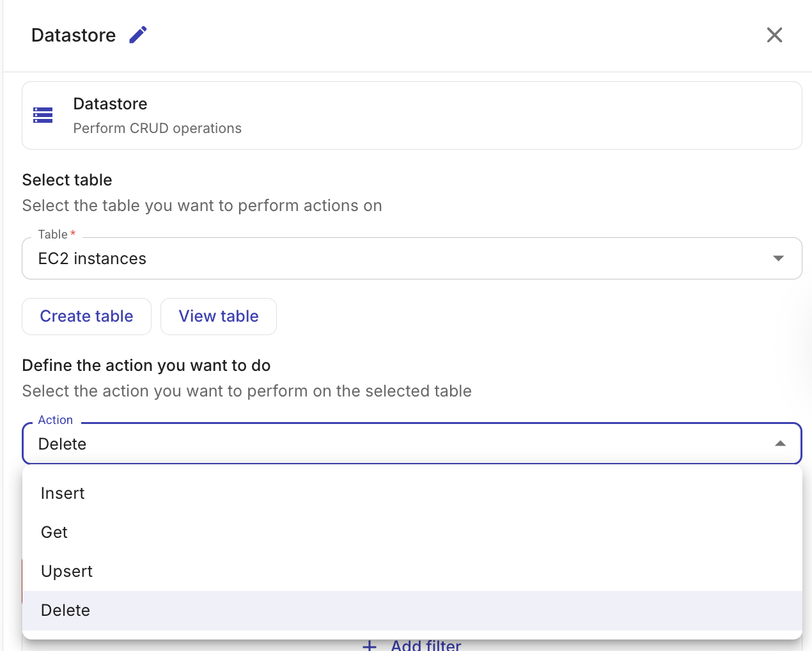Click the Datastore title text
Screen dimensions: 812x651
[73, 35]
